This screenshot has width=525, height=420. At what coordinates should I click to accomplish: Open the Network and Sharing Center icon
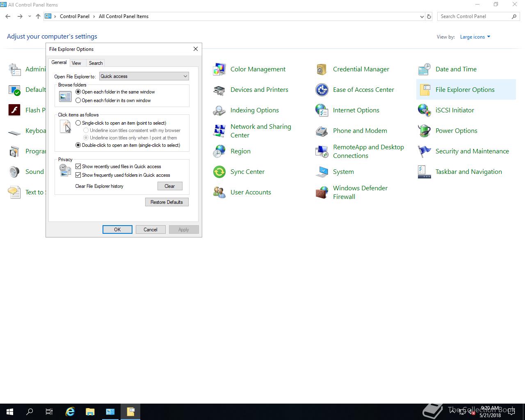click(219, 131)
